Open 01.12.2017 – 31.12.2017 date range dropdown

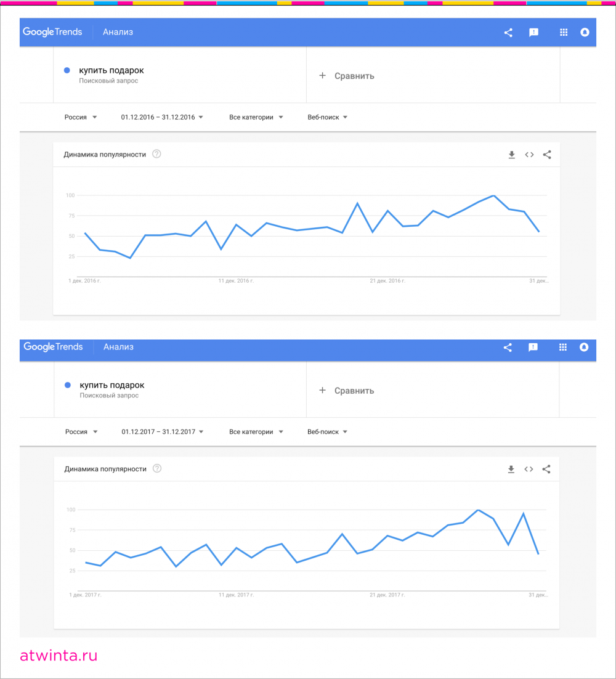[163, 432]
